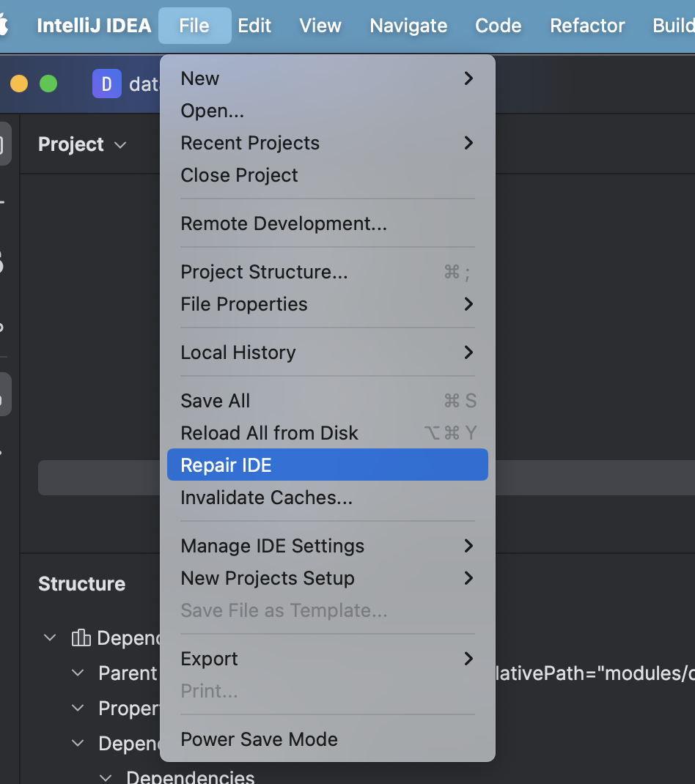Expand the Recent Projects submenu

tap(468, 143)
